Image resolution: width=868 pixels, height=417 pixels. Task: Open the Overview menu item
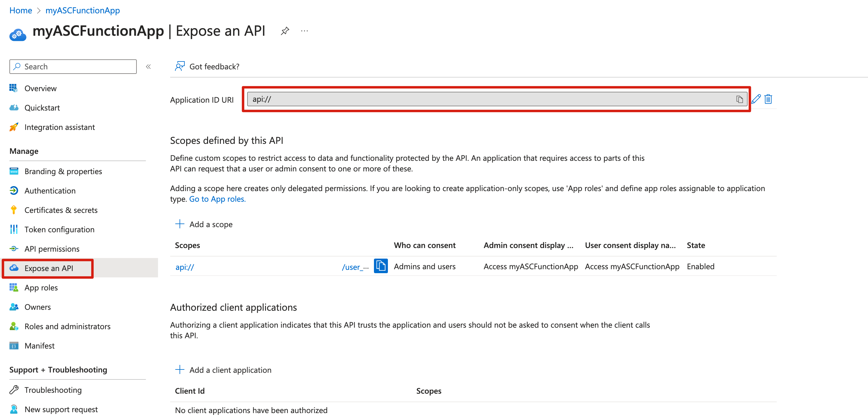pyautogui.click(x=40, y=88)
